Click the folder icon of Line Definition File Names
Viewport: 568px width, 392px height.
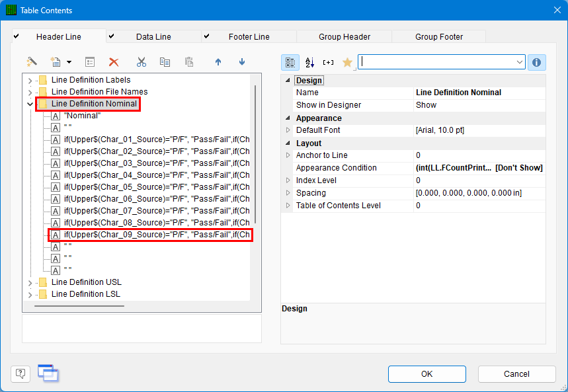coord(43,92)
